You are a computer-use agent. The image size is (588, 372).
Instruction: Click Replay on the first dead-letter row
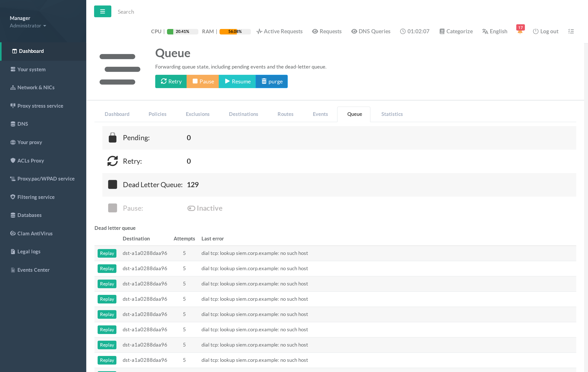(107, 253)
